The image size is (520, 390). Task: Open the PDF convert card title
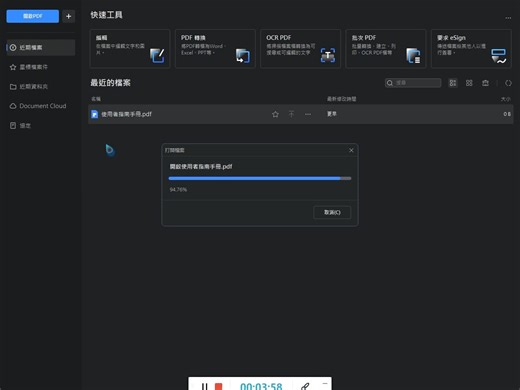(x=193, y=38)
